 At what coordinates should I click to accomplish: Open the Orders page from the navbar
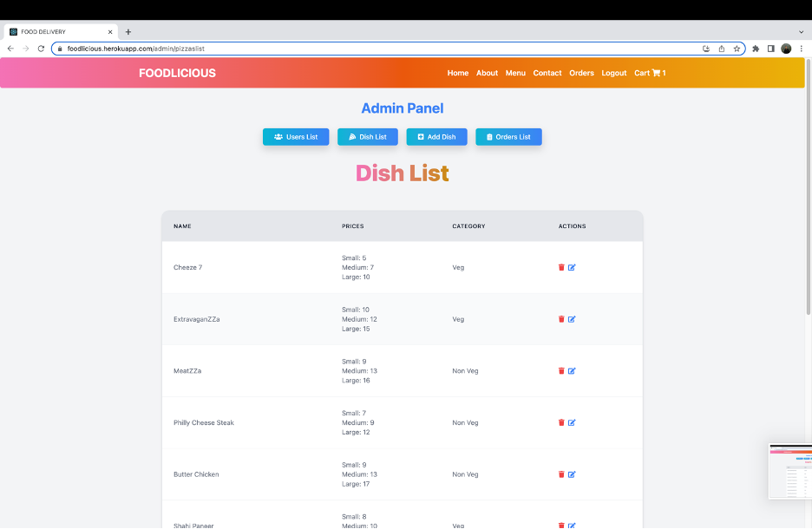point(581,73)
